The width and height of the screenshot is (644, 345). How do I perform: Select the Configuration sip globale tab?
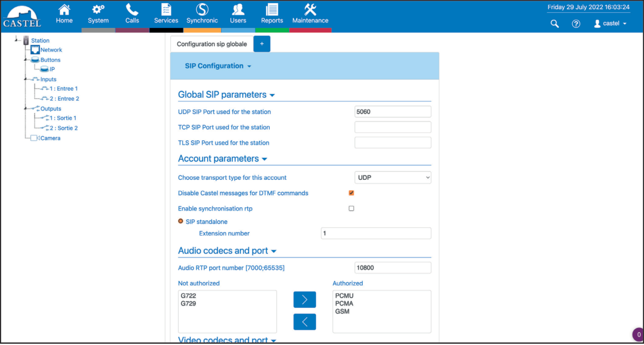click(211, 44)
